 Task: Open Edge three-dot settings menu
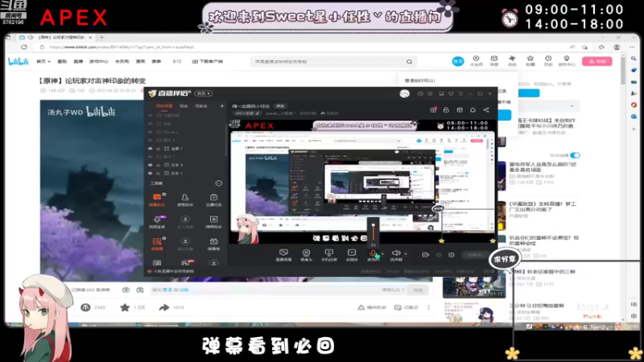(x=632, y=47)
